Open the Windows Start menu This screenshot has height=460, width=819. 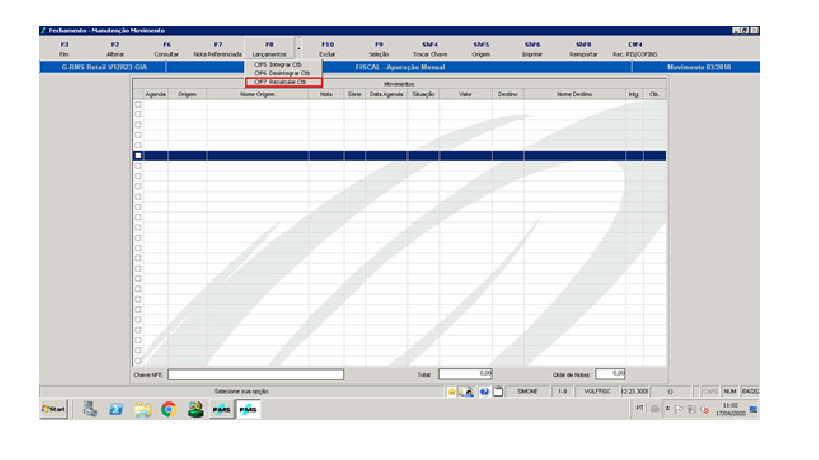click(54, 409)
